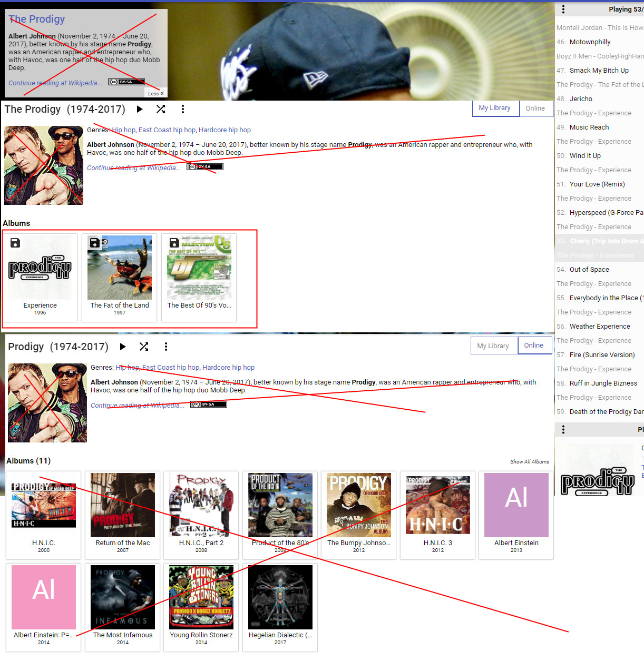Click save icon on Best Of 90's album
644x661 pixels.
click(174, 243)
